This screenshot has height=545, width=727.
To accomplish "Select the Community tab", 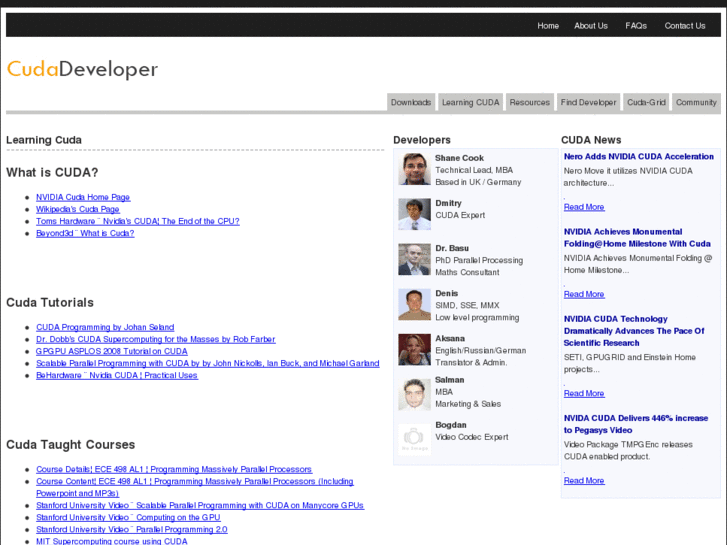I will click(696, 103).
